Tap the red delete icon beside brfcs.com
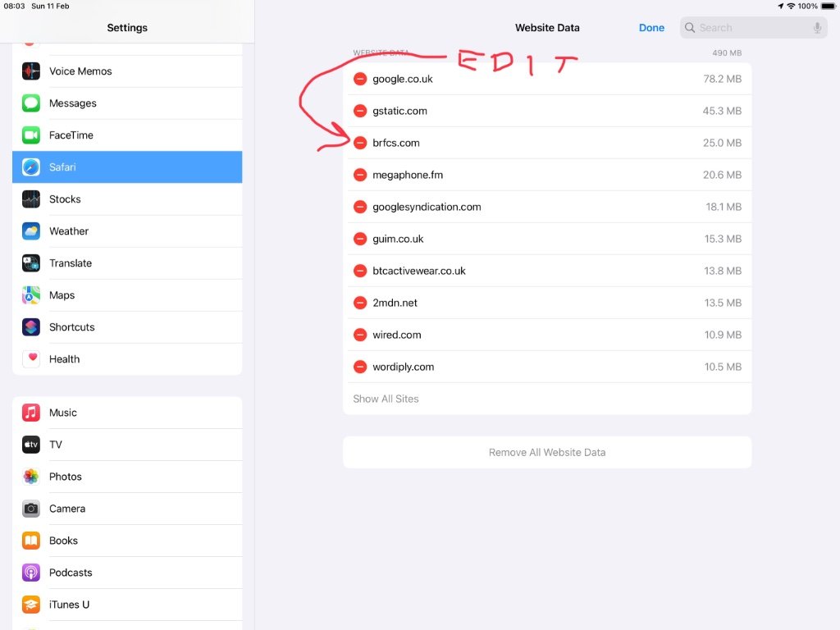 [360, 143]
